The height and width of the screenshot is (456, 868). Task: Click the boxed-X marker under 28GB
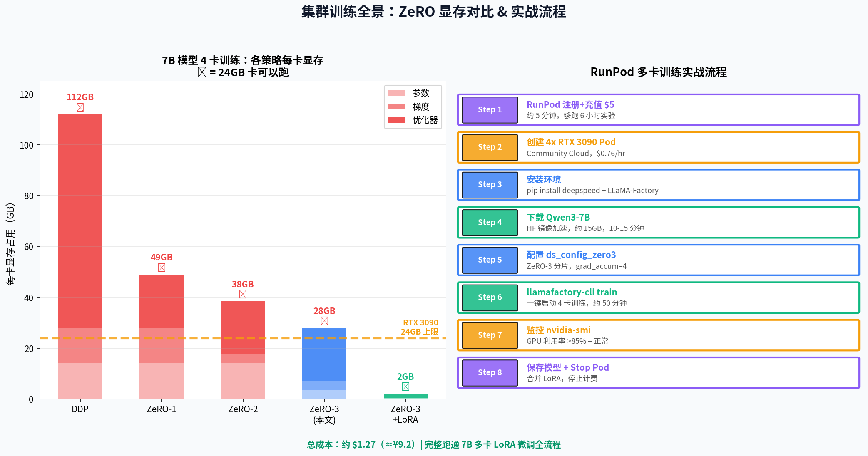324,321
